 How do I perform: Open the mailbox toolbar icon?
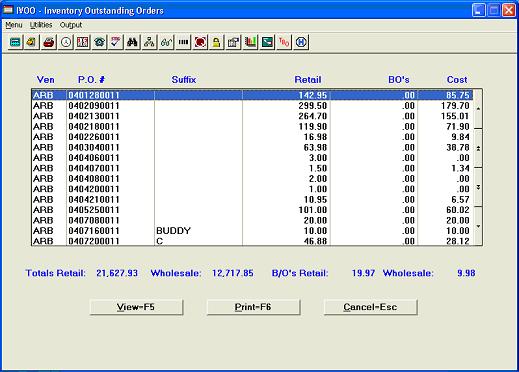coord(233,42)
